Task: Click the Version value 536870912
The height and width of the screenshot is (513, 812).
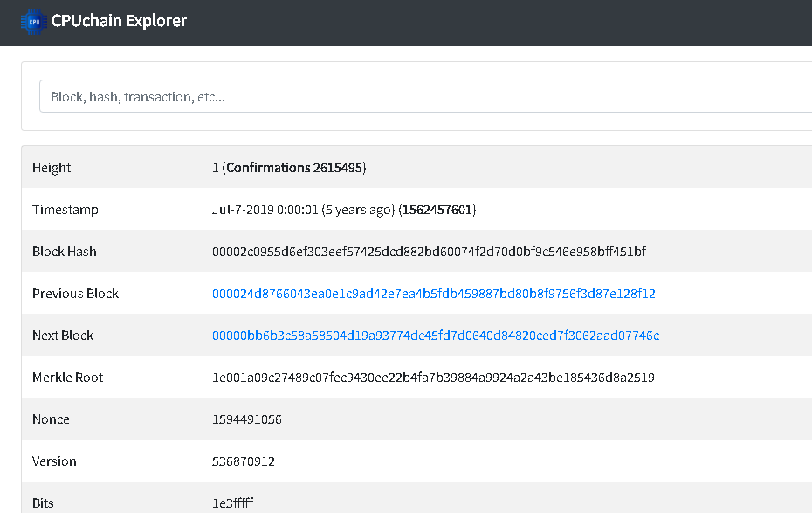Action: [244, 461]
